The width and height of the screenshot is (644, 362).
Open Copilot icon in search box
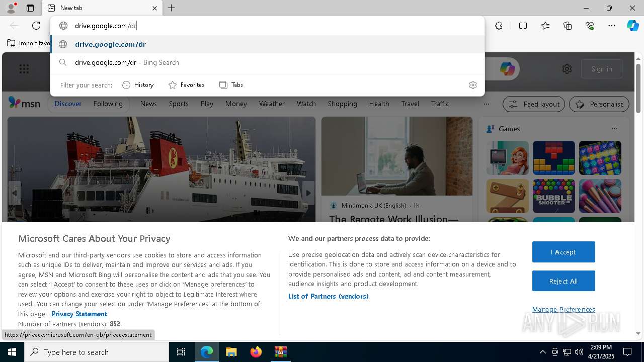[x=507, y=69]
